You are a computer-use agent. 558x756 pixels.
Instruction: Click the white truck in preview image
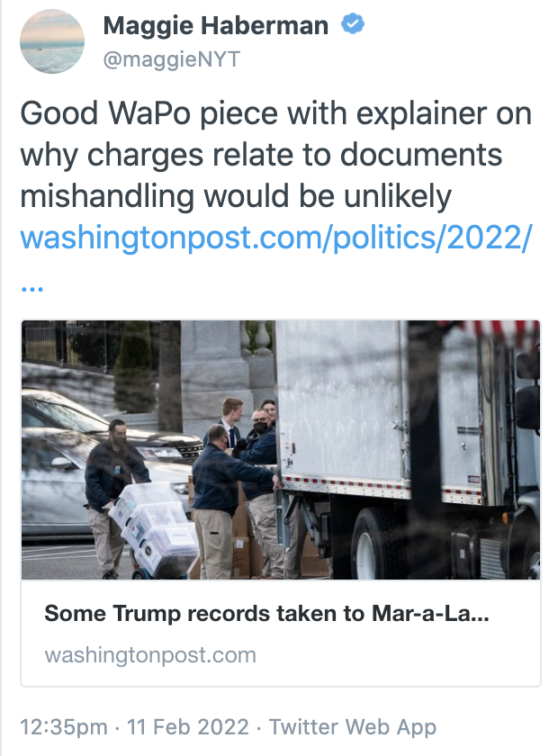[x=408, y=448]
